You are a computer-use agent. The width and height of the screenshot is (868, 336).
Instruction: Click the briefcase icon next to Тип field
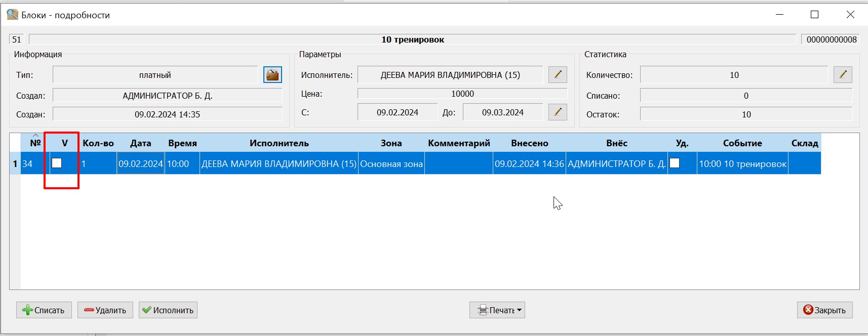point(272,75)
